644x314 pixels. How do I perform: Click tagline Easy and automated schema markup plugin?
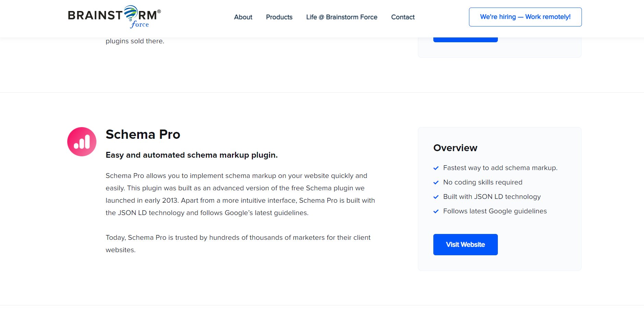point(191,155)
